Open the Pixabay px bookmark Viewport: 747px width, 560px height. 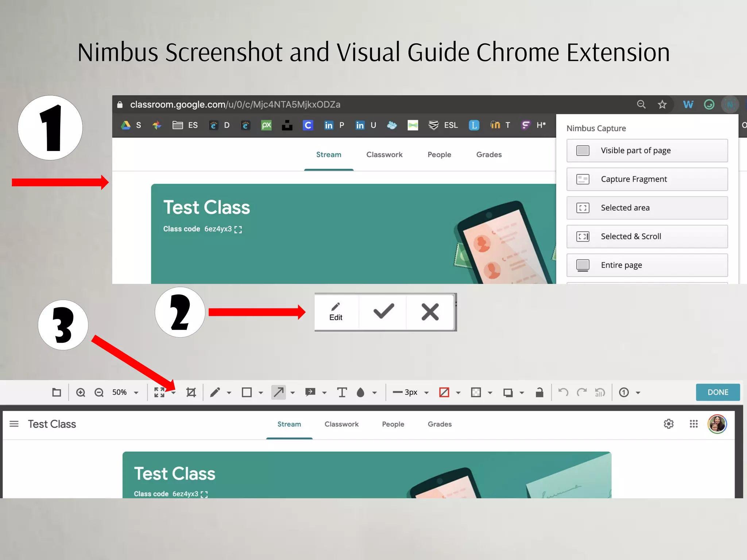(267, 125)
